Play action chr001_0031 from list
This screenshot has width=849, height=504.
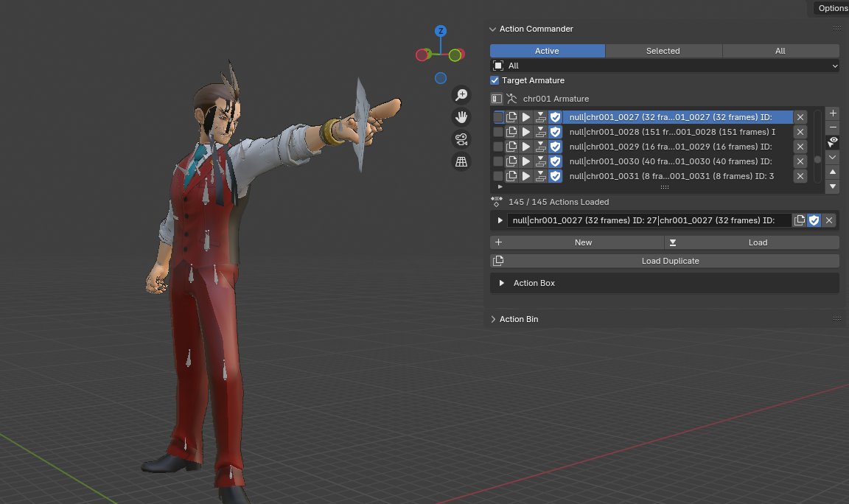pyautogui.click(x=525, y=176)
